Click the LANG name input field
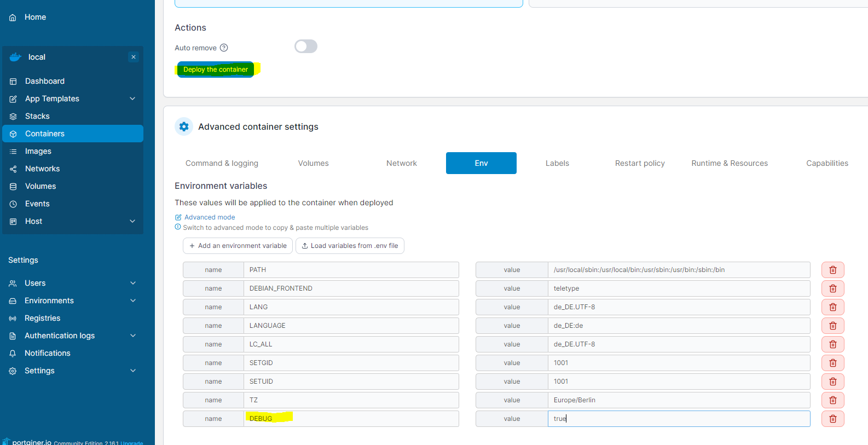The width and height of the screenshot is (868, 445). [x=351, y=307]
